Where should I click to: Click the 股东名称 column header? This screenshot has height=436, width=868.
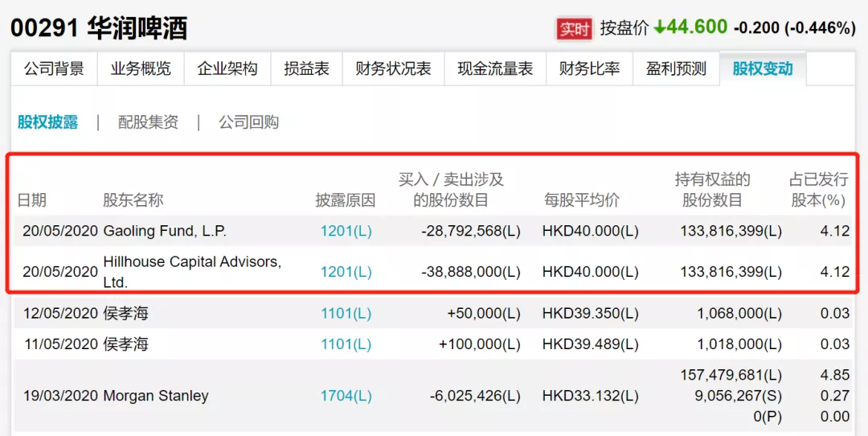coord(133,200)
